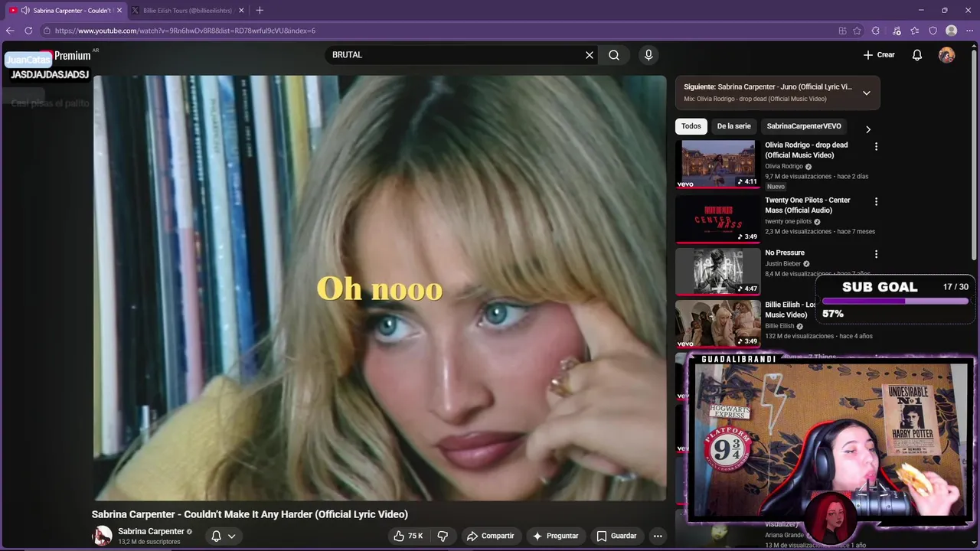The image size is (980, 551).
Task: Select the SabrinaCarpenterVEVO chip
Action: (x=804, y=126)
